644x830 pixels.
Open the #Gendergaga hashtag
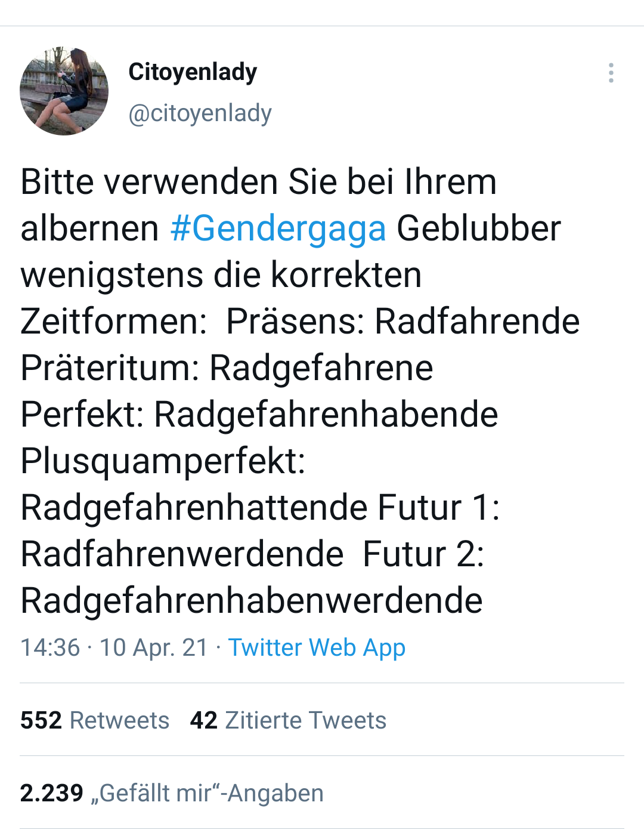(x=278, y=229)
